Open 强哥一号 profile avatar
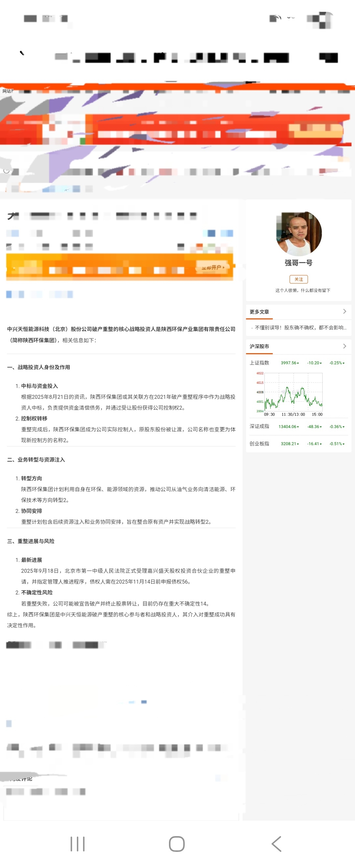This screenshot has width=355, height=868. 299,233
